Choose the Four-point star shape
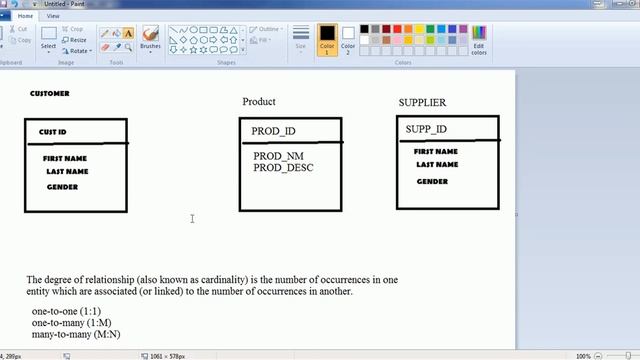Image resolution: width=640 pixels, height=360 pixels. [x=184, y=50]
